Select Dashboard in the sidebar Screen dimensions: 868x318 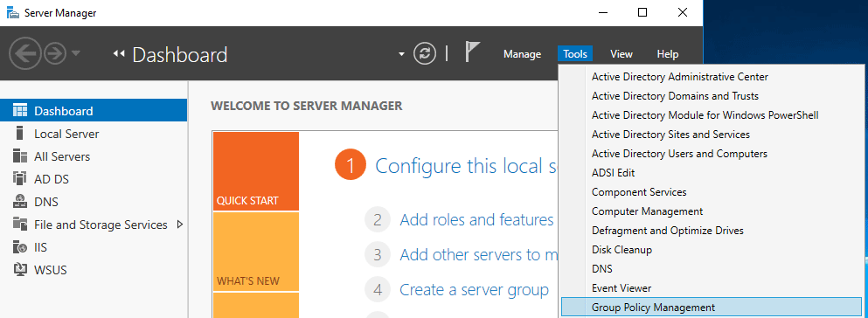(x=94, y=111)
